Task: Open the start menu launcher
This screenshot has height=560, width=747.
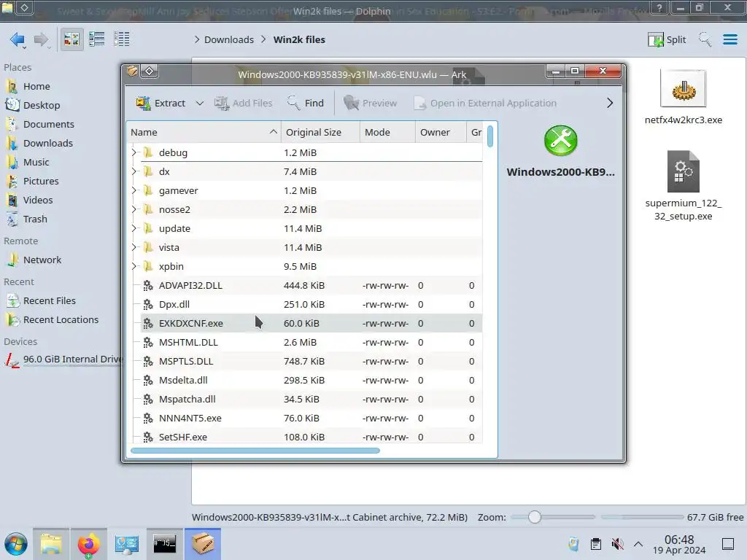Action: tap(16, 544)
